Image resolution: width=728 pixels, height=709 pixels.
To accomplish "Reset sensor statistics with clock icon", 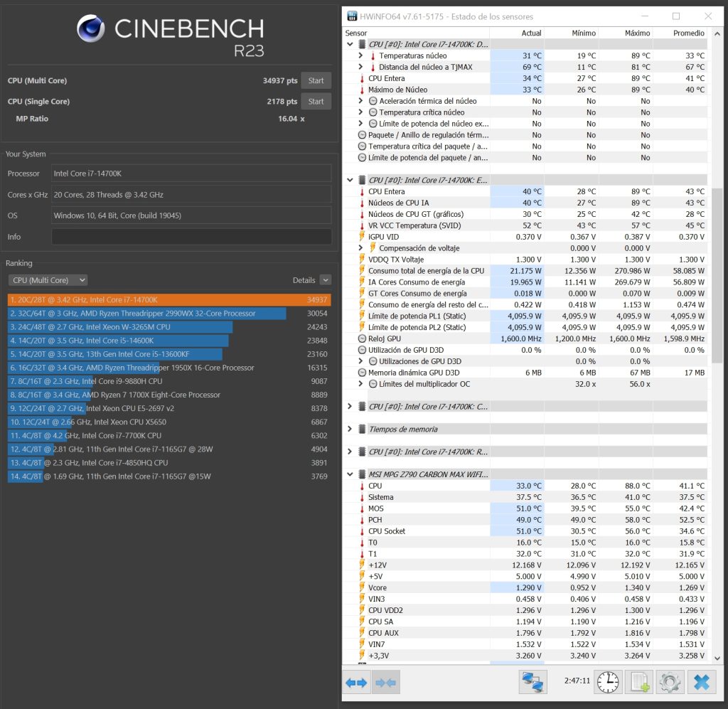I will pyautogui.click(x=608, y=682).
